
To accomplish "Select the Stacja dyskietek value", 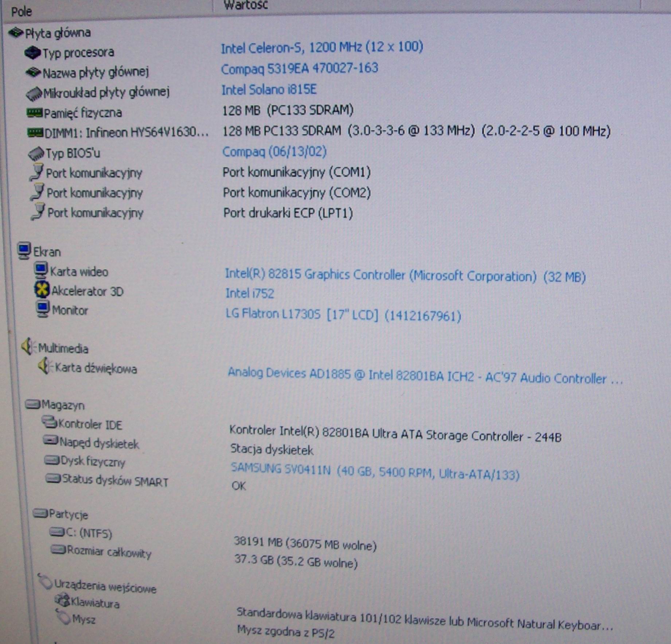I will [272, 450].
